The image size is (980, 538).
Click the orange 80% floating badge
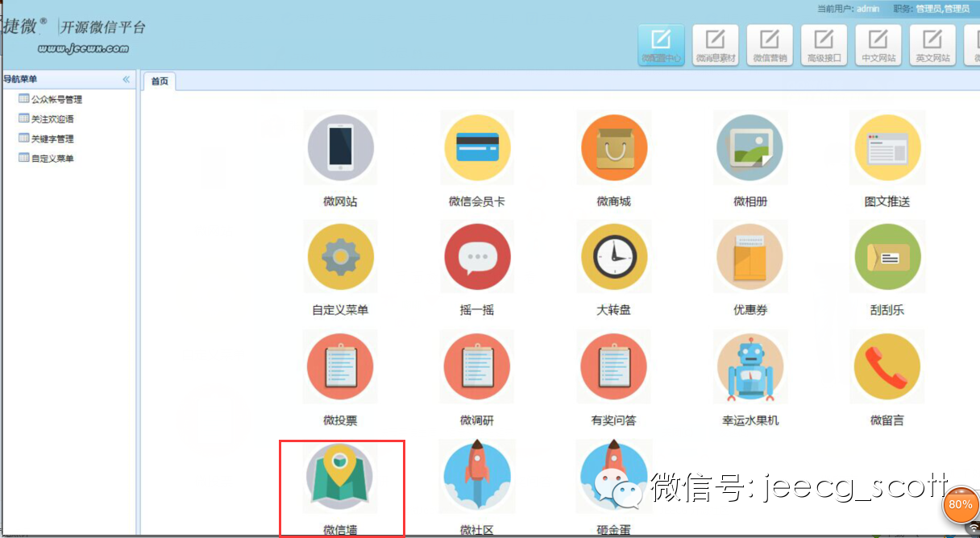point(960,504)
